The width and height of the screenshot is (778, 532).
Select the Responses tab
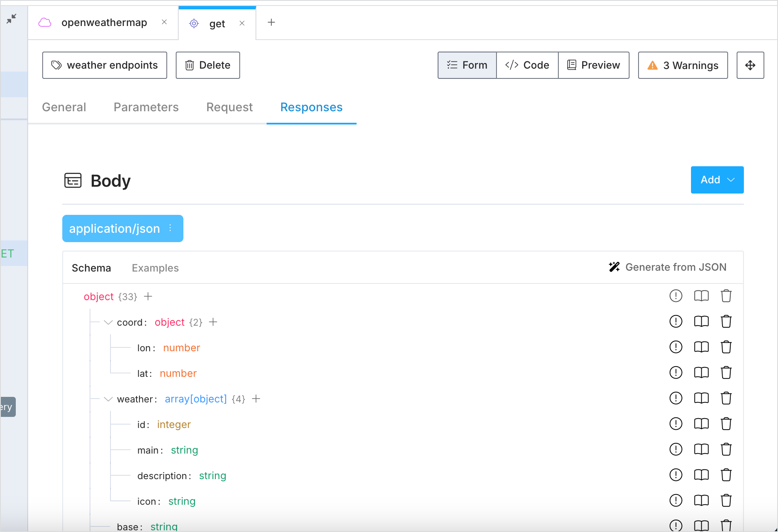click(x=311, y=107)
